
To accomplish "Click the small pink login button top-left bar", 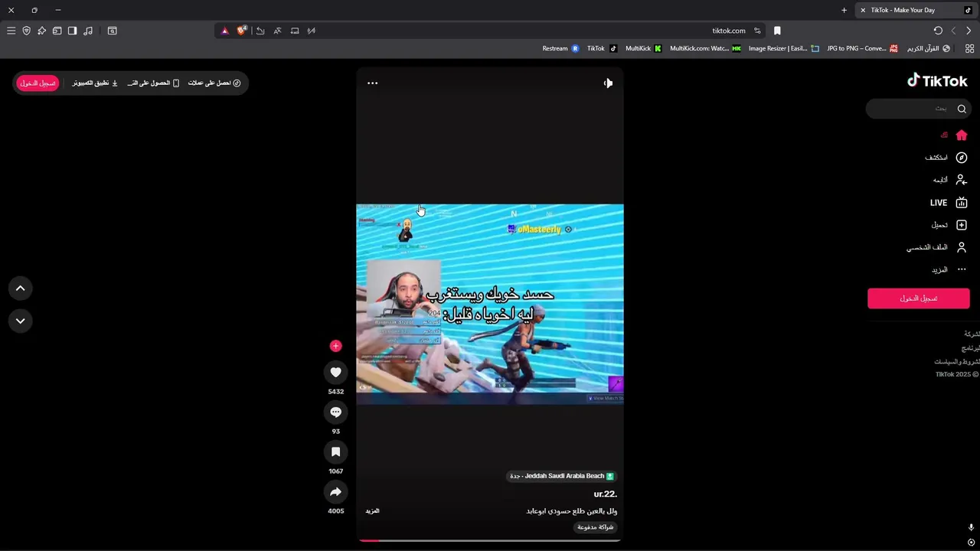I will [38, 83].
